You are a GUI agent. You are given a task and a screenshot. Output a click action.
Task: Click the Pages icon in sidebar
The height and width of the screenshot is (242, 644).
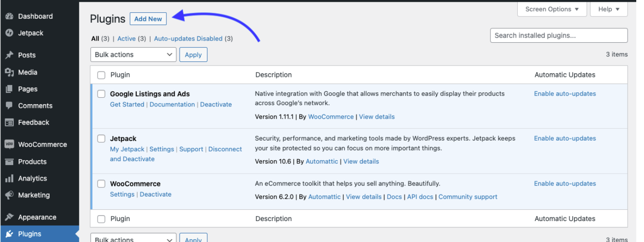9,89
